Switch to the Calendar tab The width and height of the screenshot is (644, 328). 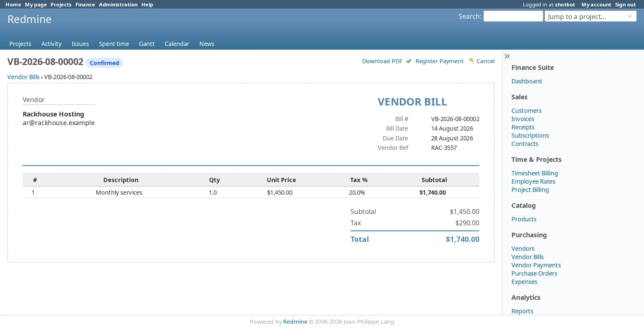(x=177, y=44)
